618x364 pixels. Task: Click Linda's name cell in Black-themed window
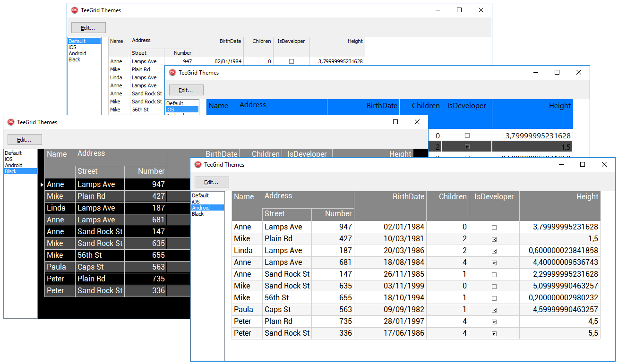(60, 208)
